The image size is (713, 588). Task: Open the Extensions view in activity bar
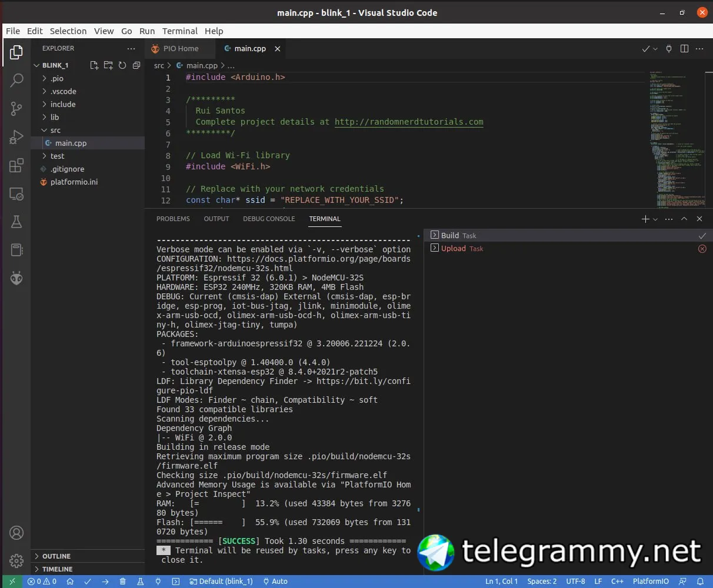[x=16, y=165]
